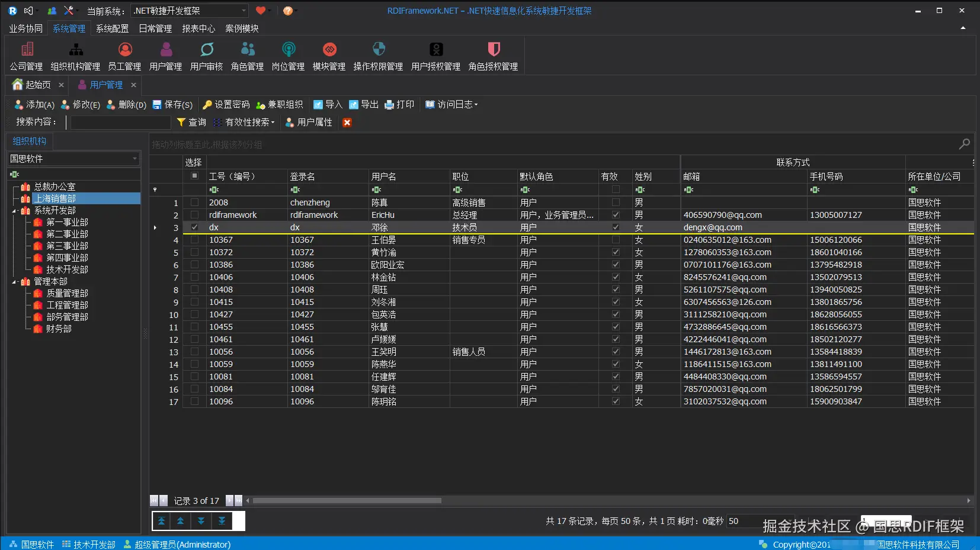The image size is (980, 550).
Task: Open the 当前系统 dropdown
Action: coord(190,10)
